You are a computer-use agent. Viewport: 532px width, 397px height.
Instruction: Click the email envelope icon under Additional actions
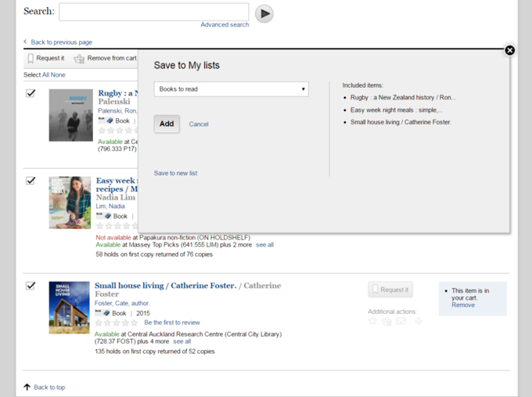click(401, 321)
